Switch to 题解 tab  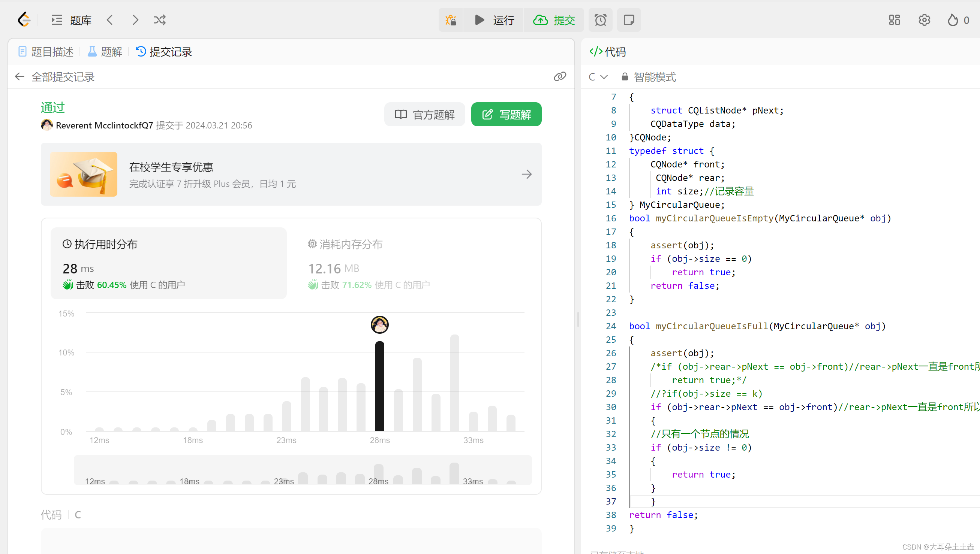[105, 51]
